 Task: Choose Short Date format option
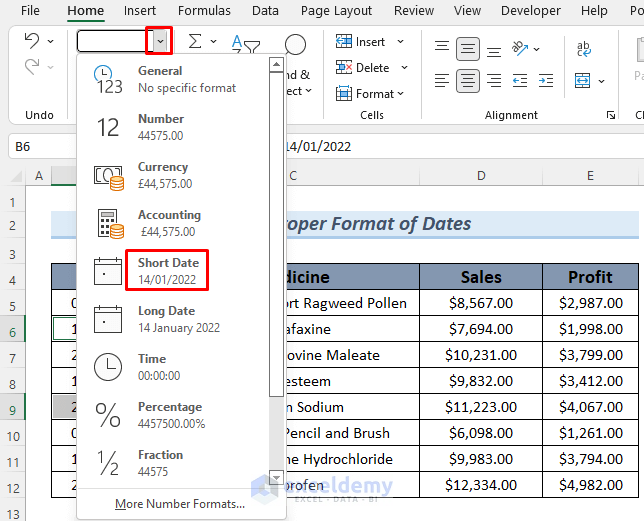point(166,271)
